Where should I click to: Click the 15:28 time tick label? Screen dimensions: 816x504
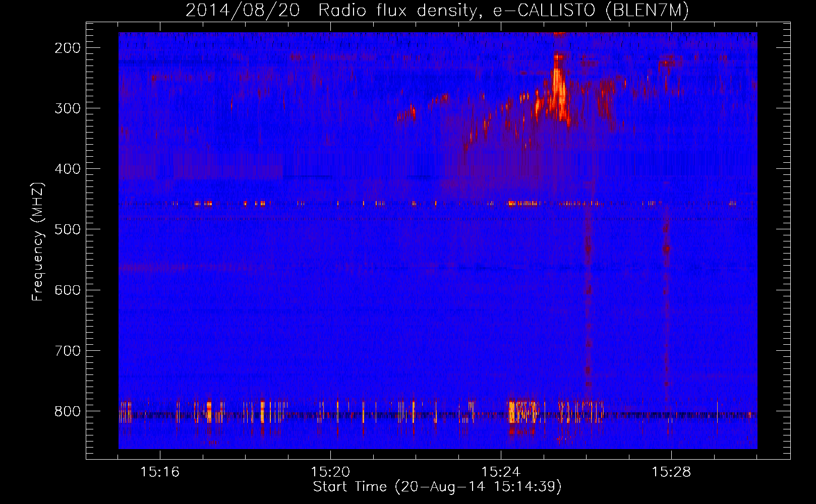point(671,472)
